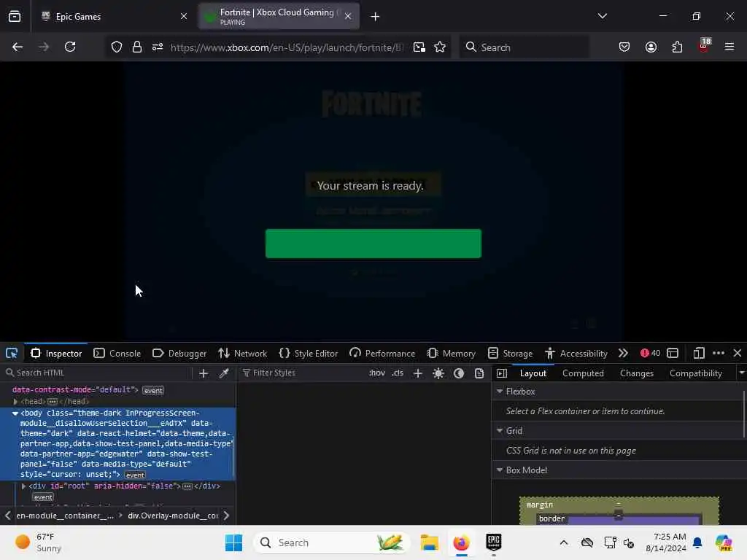Toggle the :hov pseudo-class panel
This screenshot has height=560, width=747.
tap(377, 373)
